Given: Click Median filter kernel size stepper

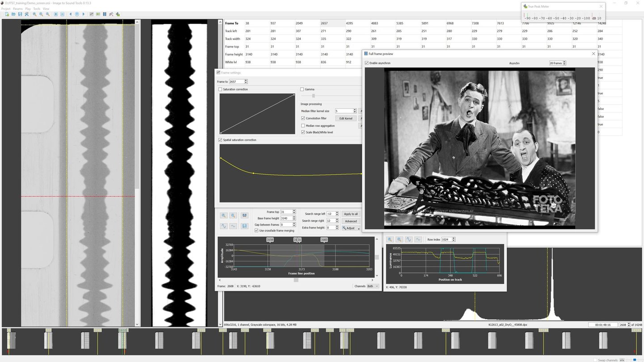Looking at the screenshot, I should click(355, 111).
